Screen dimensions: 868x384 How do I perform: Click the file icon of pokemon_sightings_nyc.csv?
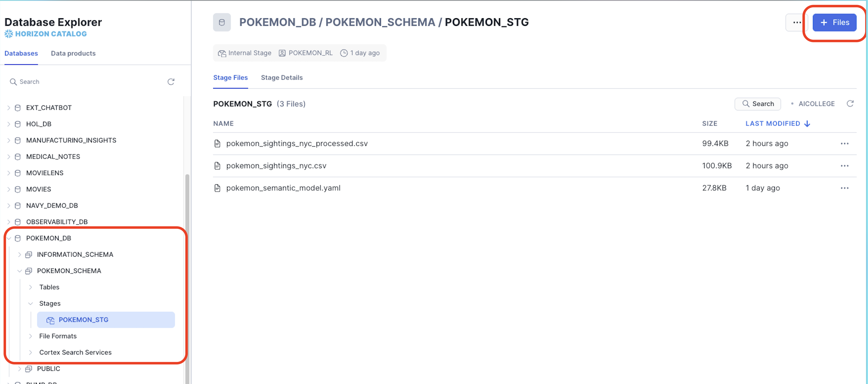pos(217,166)
